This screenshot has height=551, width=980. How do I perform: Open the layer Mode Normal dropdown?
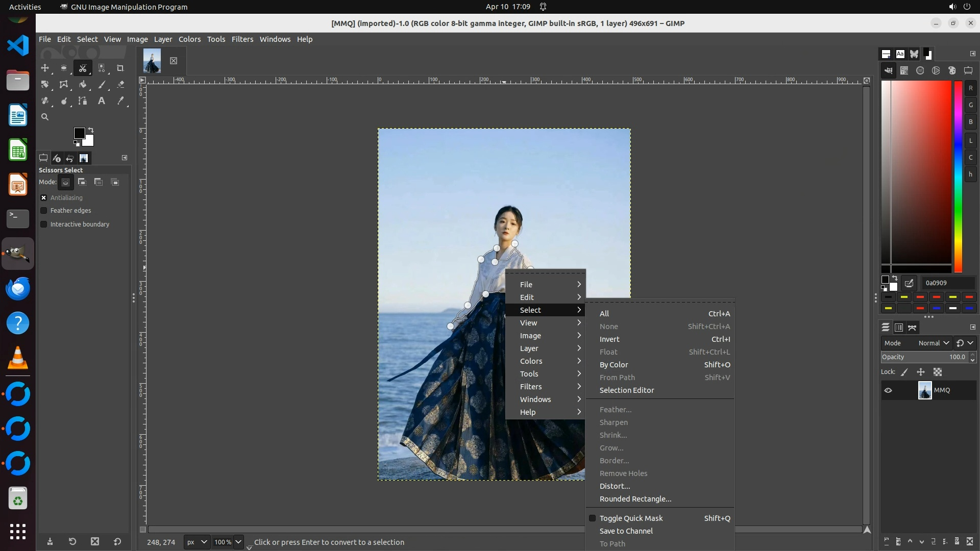point(934,343)
